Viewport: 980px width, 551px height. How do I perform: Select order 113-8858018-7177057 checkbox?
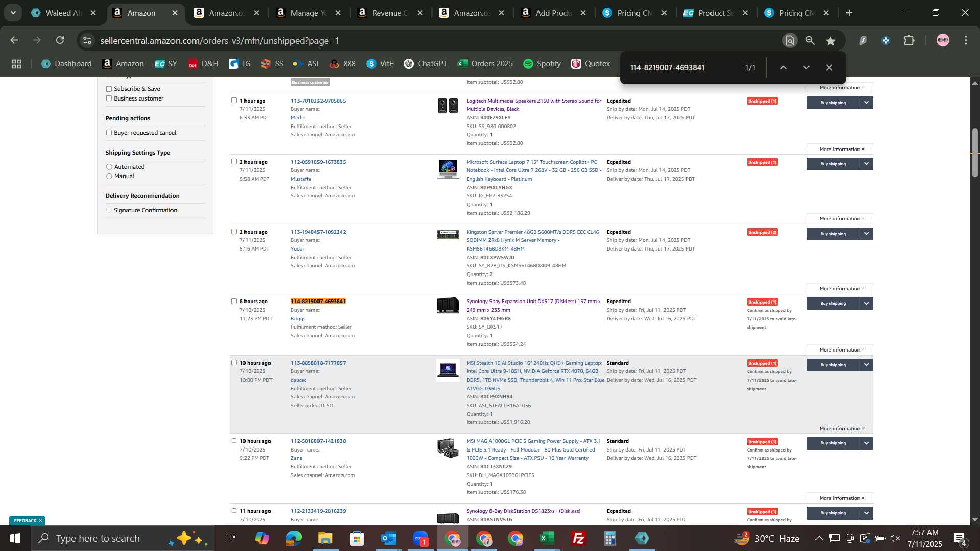pos(234,363)
